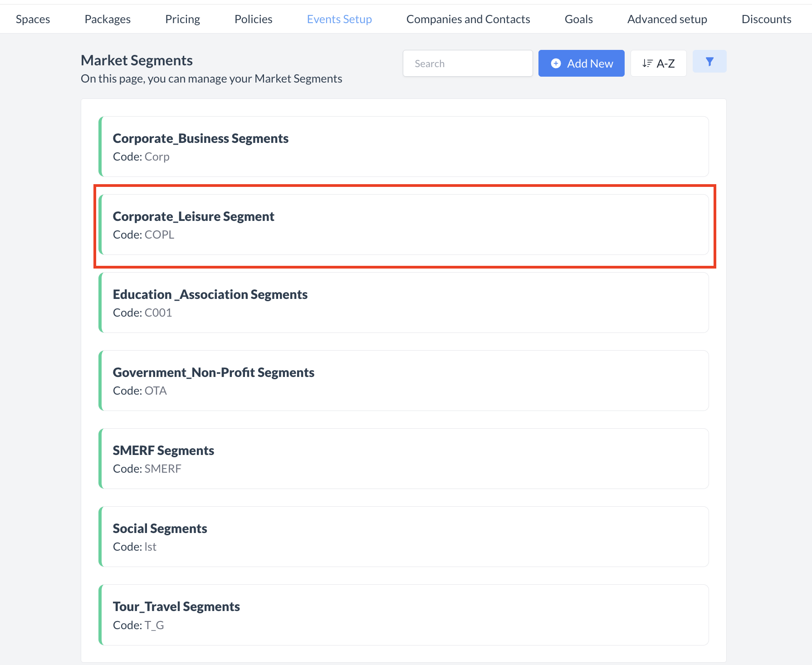
Task: Select the Social Segments card
Action: pos(404,537)
